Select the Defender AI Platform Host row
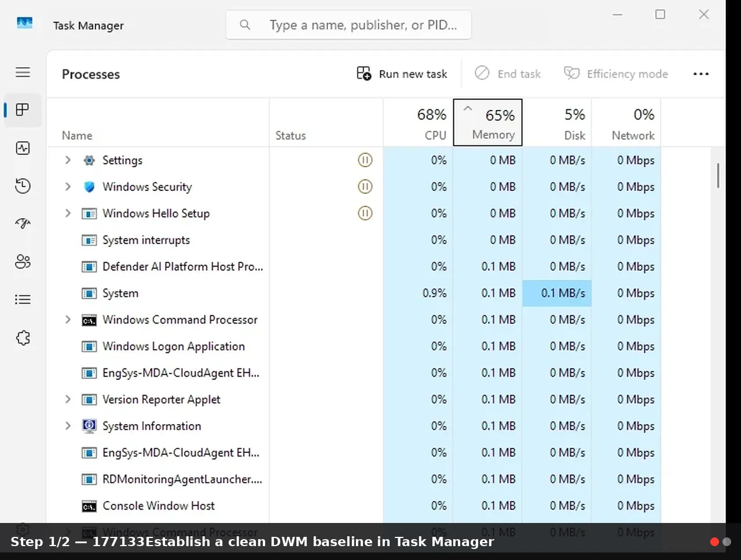 [x=354, y=267]
